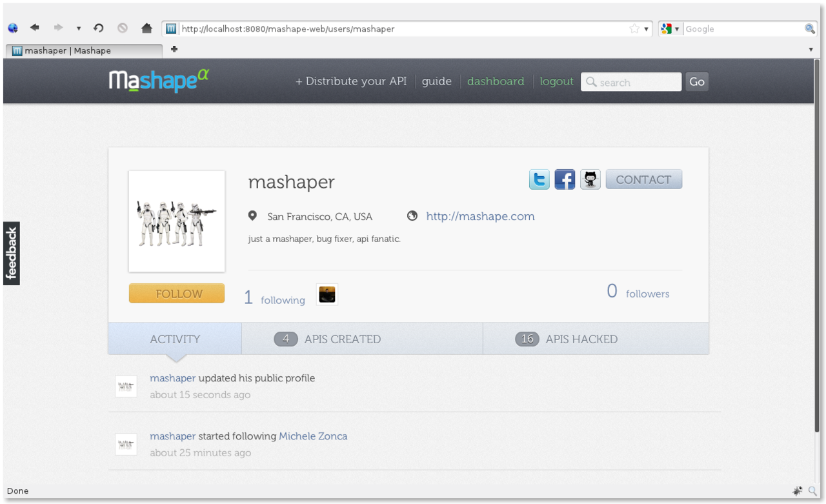Image resolution: width=826 pixels, height=504 pixels.
Task: Click avatar beside "started following Michele Zonca"
Action: (x=126, y=445)
